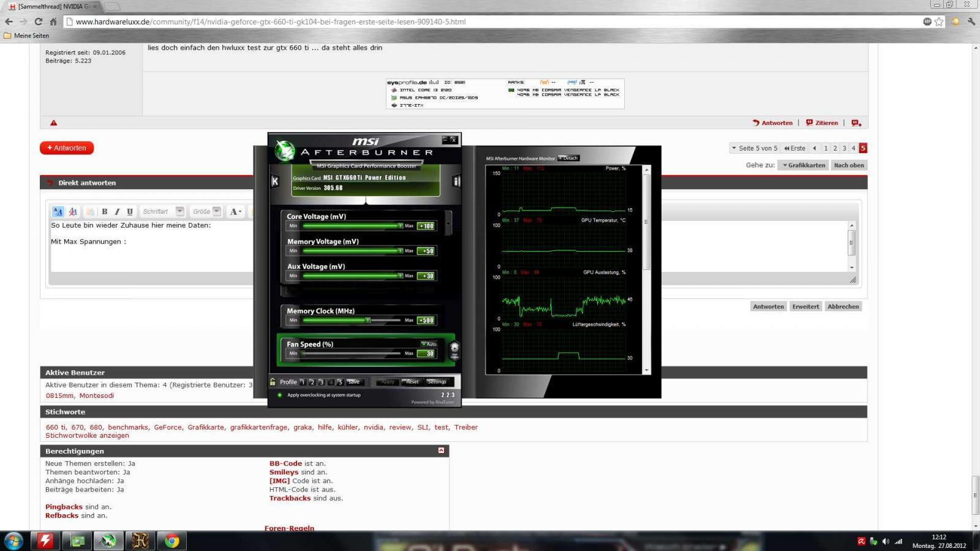Select Afterburner profile slot 3
The width and height of the screenshot is (980, 551).
[321, 382]
